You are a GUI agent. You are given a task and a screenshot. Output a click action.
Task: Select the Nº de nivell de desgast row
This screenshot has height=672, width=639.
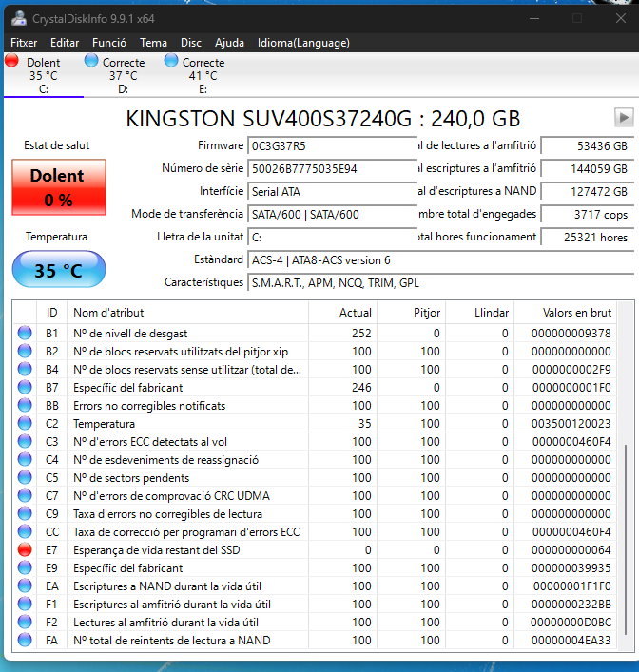tap(315, 333)
